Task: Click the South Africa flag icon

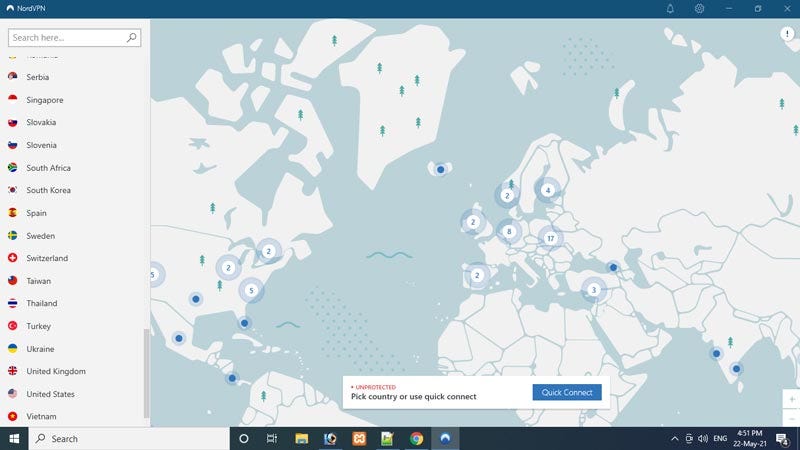Action: click(13, 167)
